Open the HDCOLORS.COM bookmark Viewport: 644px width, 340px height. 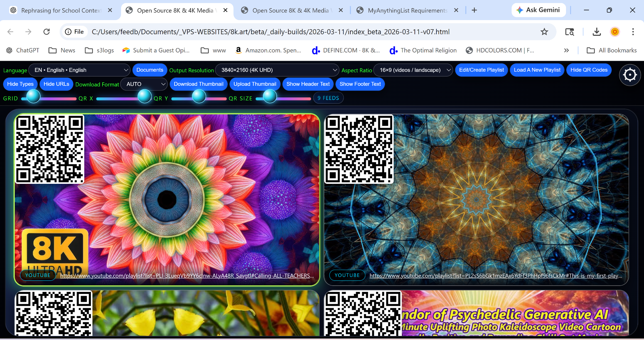click(x=500, y=50)
